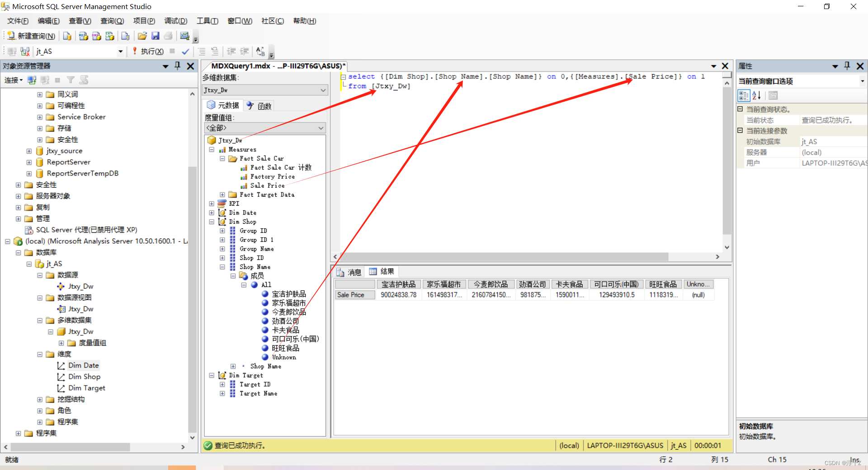Expand the KPI node
This screenshot has width=868, height=470.
[x=212, y=204]
